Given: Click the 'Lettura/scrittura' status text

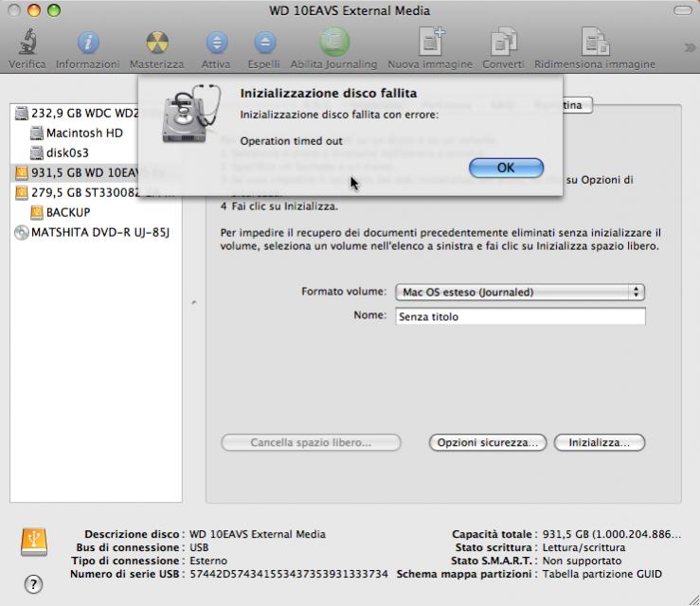Looking at the screenshot, I should pos(583,547).
